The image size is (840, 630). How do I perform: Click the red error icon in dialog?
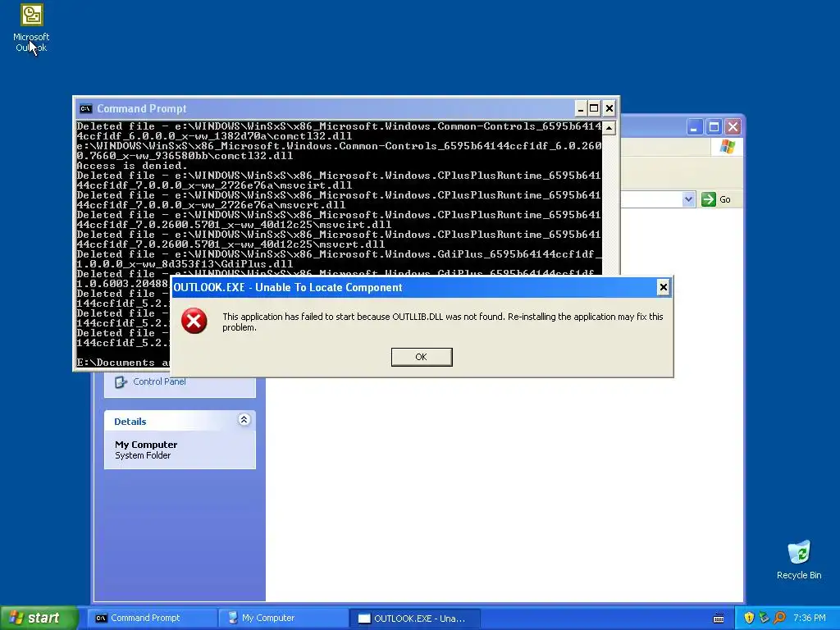coord(194,321)
